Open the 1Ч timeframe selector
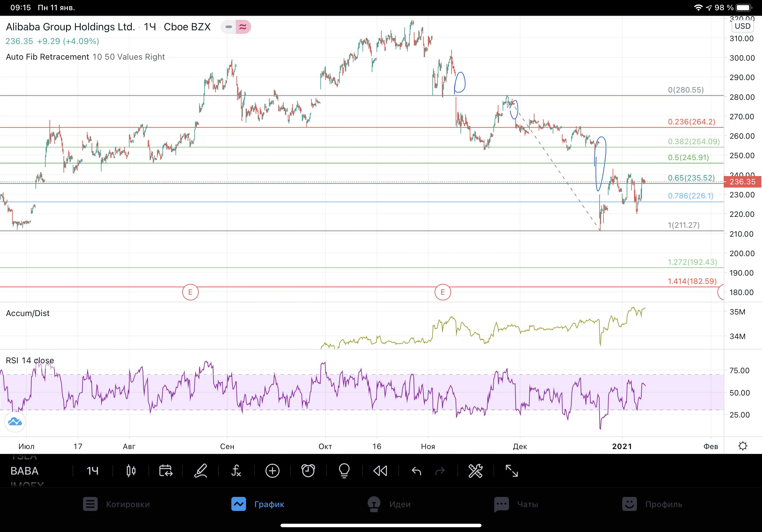 (93, 471)
